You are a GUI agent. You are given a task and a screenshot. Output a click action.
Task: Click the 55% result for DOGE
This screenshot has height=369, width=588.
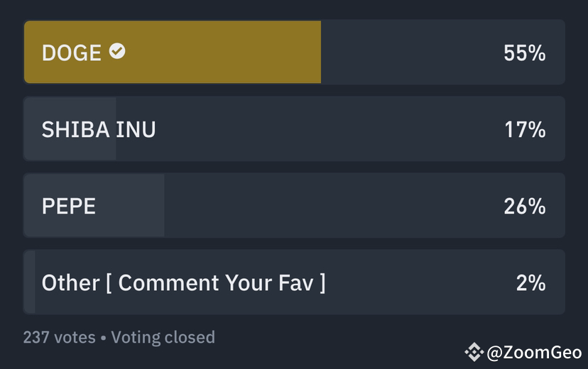click(524, 53)
